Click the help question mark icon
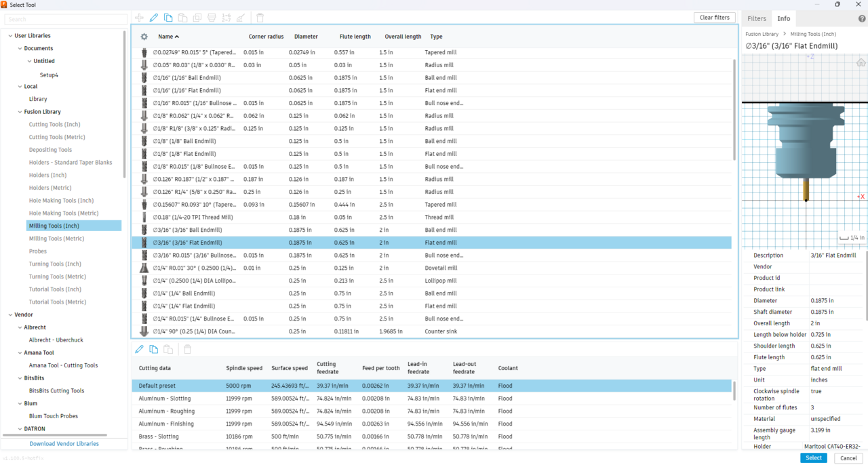The width and height of the screenshot is (868, 467). pyautogui.click(x=862, y=19)
